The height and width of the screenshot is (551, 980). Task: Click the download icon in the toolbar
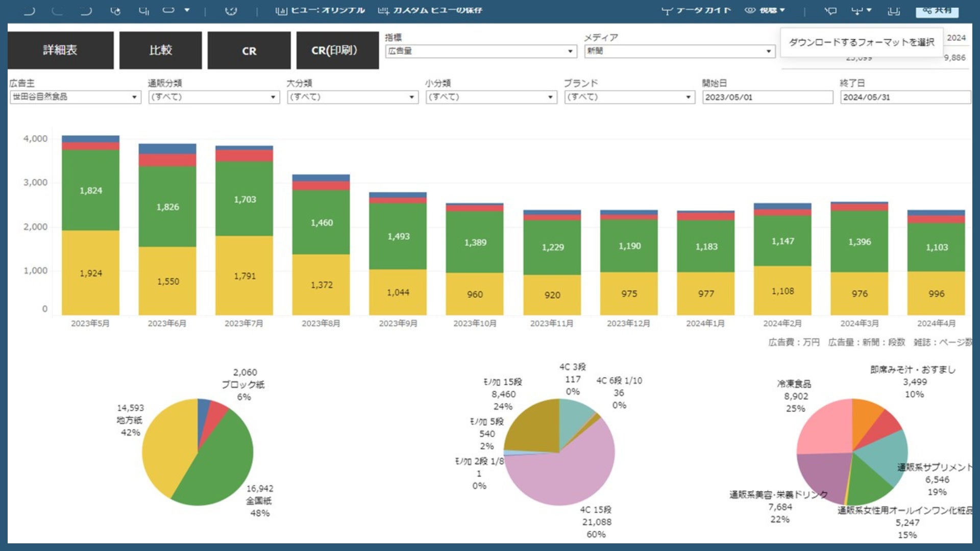[x=857, y=10]
